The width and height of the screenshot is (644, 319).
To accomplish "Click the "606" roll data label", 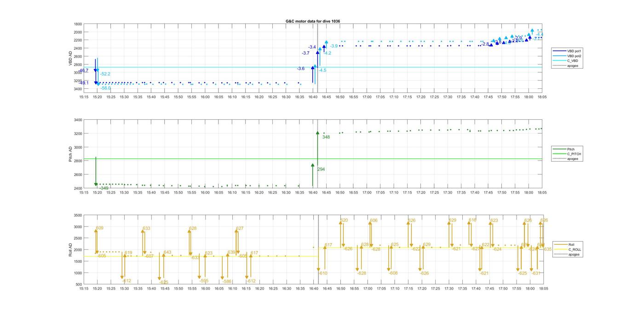I will [374, 220].
